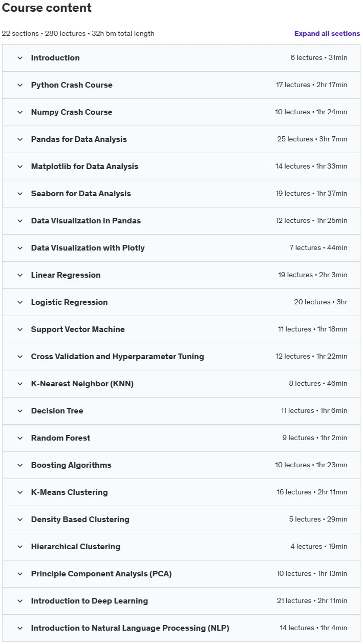Toggle chevron next to Matplotlib for Data Analysis
The image size is (363, 644).
coord(20,167)
